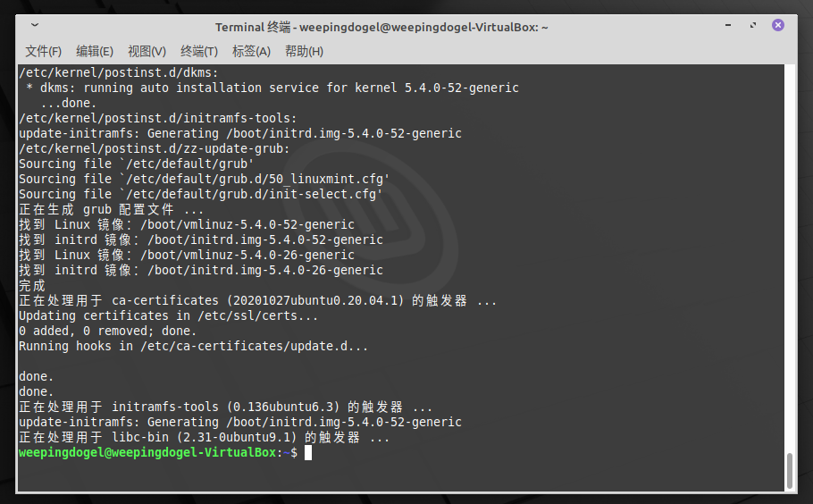
Task: Click the '正在生成 grub 配置文件' output line
Action: click(x=112, y=210)
